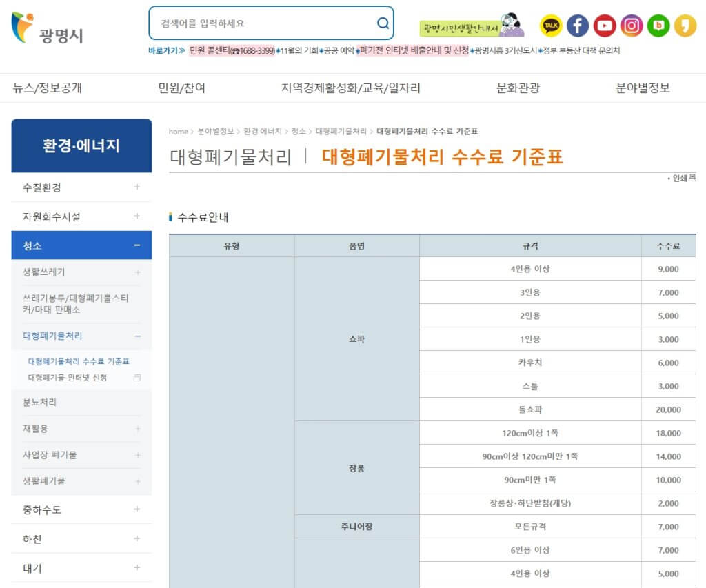Open the Naver Blog icon
The height and width of the screenshot is (588, 706).
(x=659, y=26)
